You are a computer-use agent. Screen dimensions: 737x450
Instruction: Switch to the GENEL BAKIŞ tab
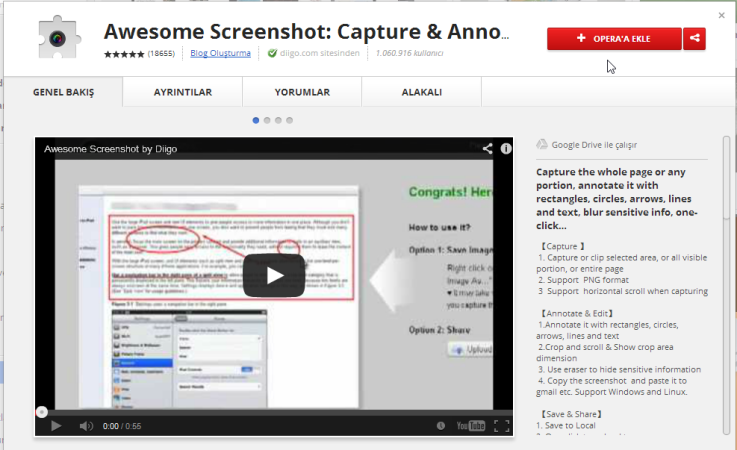(x=63, y=92)
